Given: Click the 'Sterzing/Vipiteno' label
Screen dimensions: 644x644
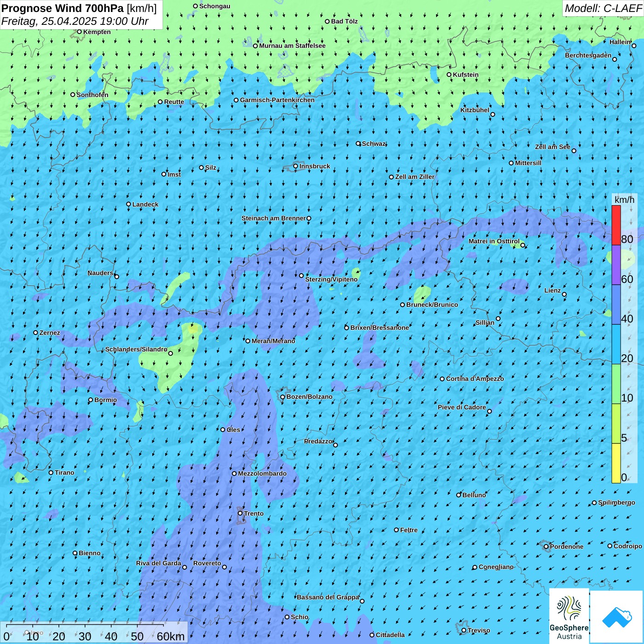Looking at the screenshot, I should (331, 279).
